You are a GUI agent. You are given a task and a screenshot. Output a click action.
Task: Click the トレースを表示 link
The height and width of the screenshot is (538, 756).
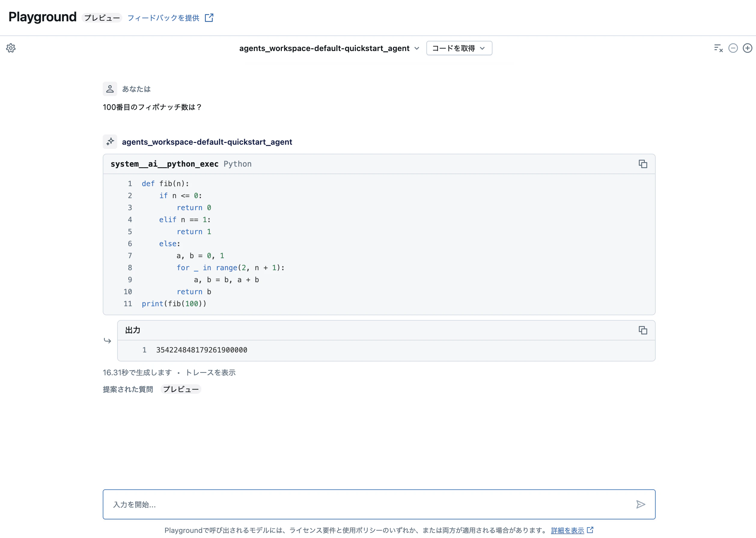[x=210, y=373]
